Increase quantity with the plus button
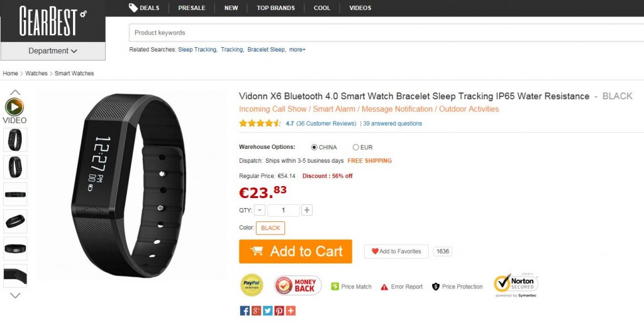Screen dimensions: 644x325 [x=307, y=210]
